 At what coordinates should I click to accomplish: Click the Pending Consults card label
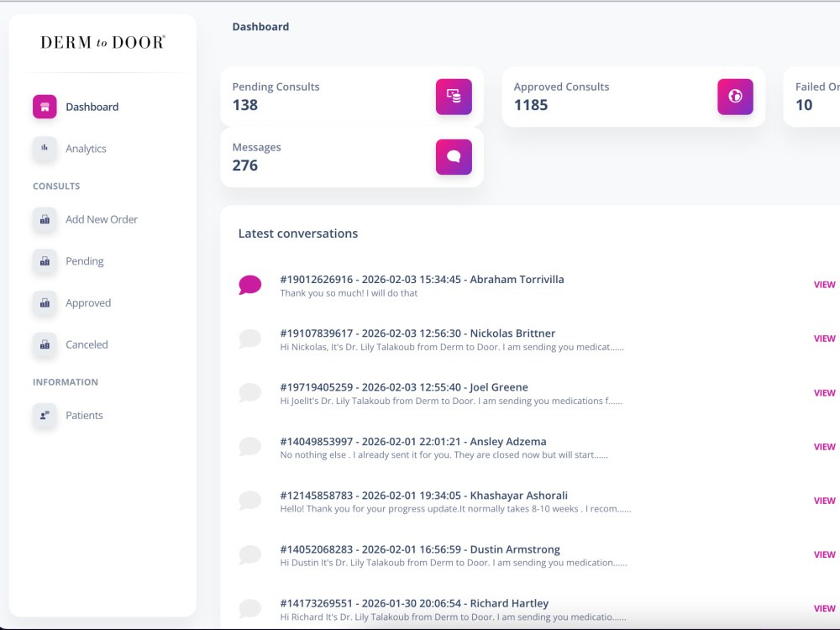click(x=276, y=87)
